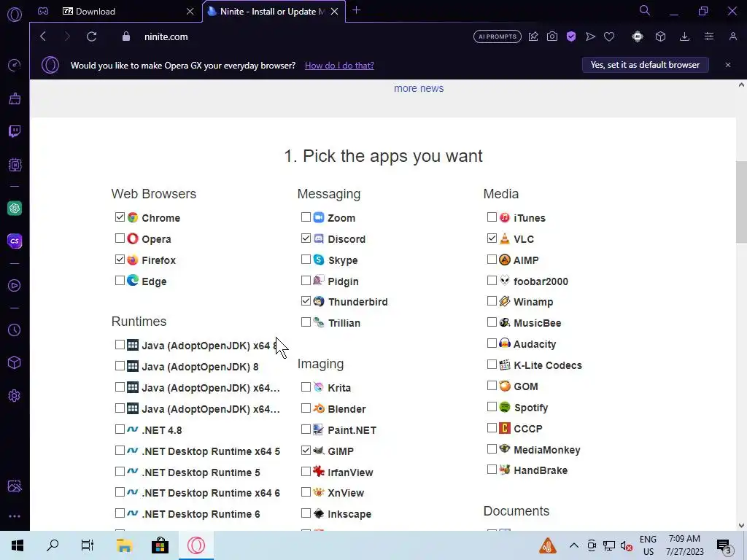Click the Opera GX logo menu
Viewport: 747px width, 560px height.
[15, 15]
